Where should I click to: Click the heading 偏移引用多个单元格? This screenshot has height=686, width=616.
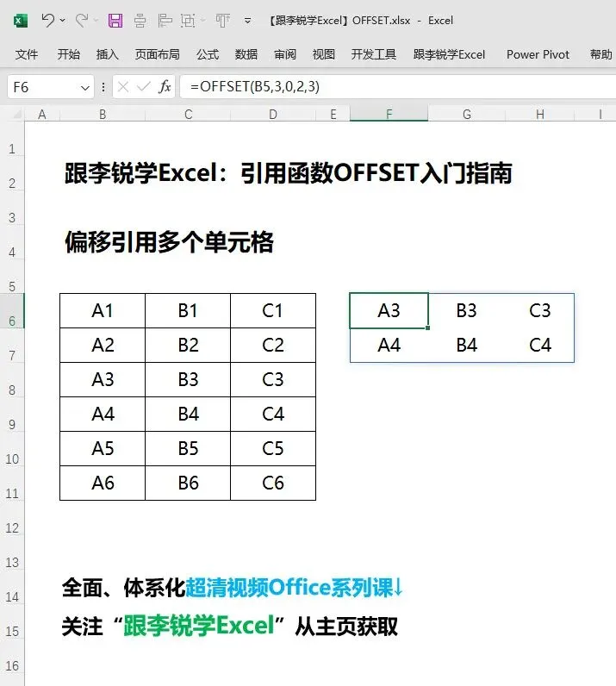(x=170, y=242)
